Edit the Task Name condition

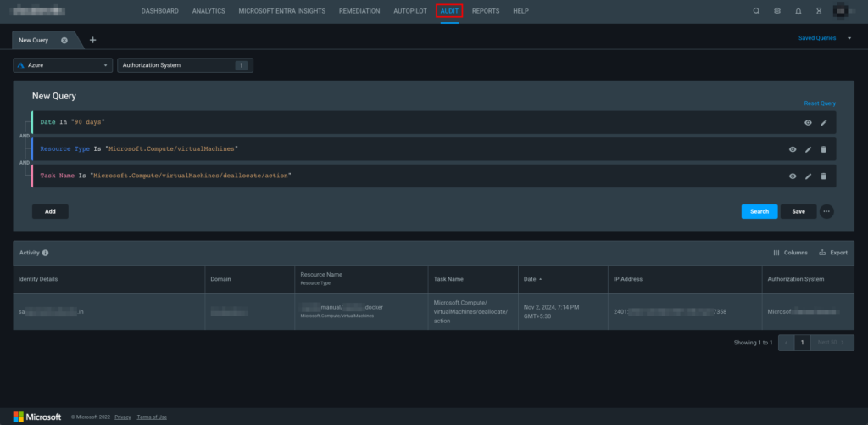point(808,176)
